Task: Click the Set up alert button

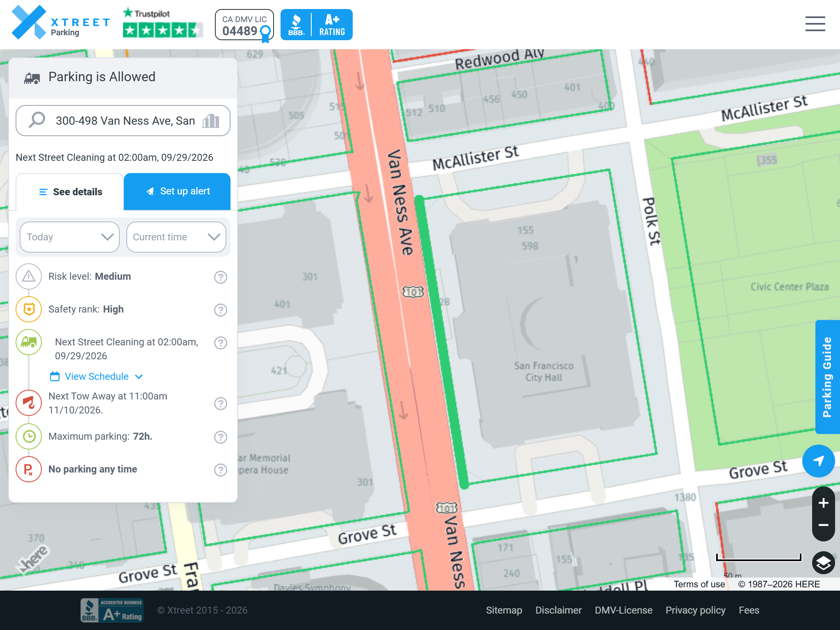Action: point(177,192)
